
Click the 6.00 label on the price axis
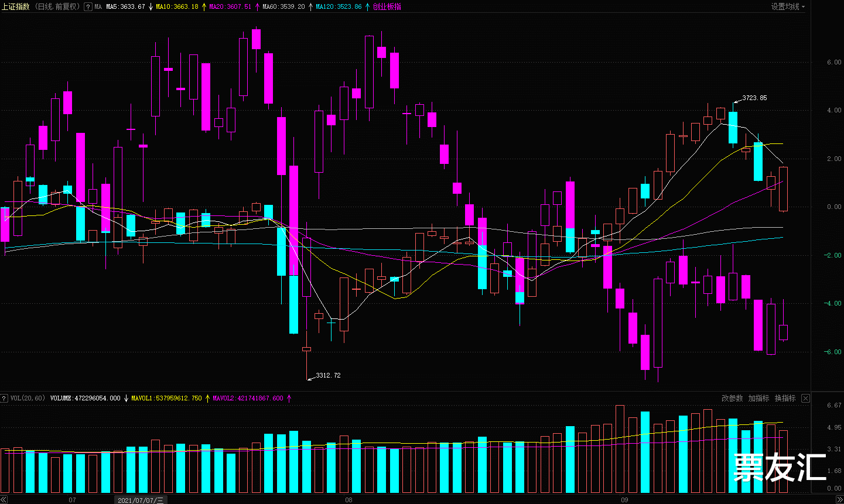[x=834, y=62]
